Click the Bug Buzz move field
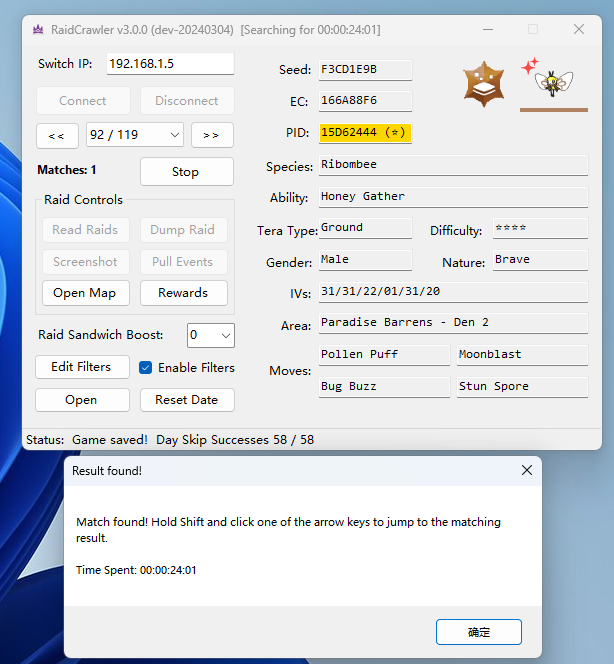The height and width of the screenshot is (664, 614). coord(384,387)
